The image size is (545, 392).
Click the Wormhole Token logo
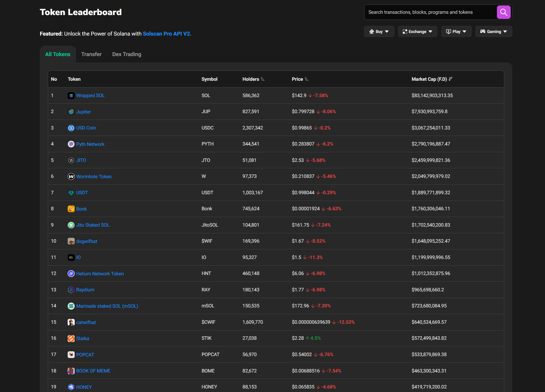71,177
